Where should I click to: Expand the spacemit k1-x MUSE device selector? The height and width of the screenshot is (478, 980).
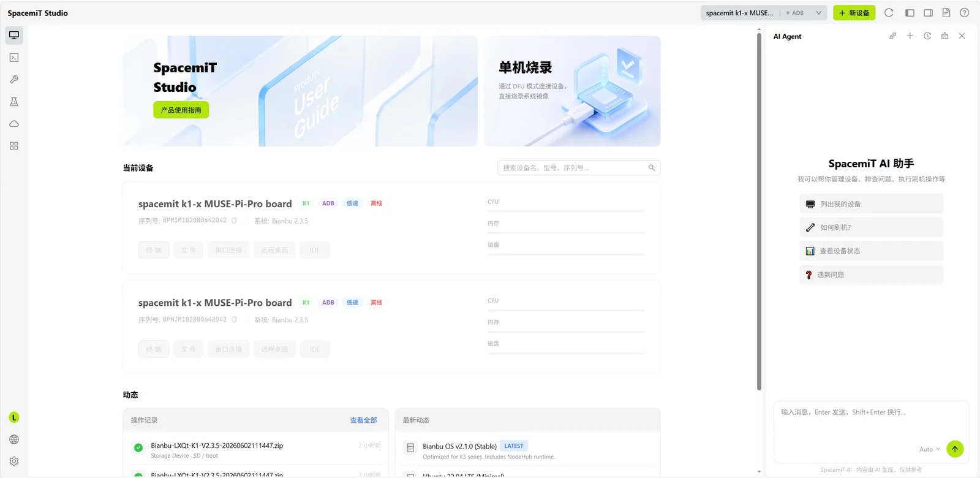click(764, 13)
